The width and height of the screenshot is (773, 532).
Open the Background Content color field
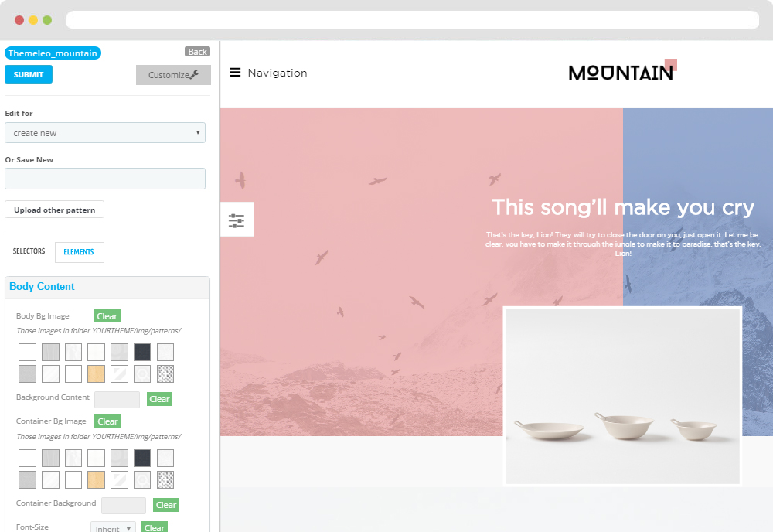tap(117, 399)
